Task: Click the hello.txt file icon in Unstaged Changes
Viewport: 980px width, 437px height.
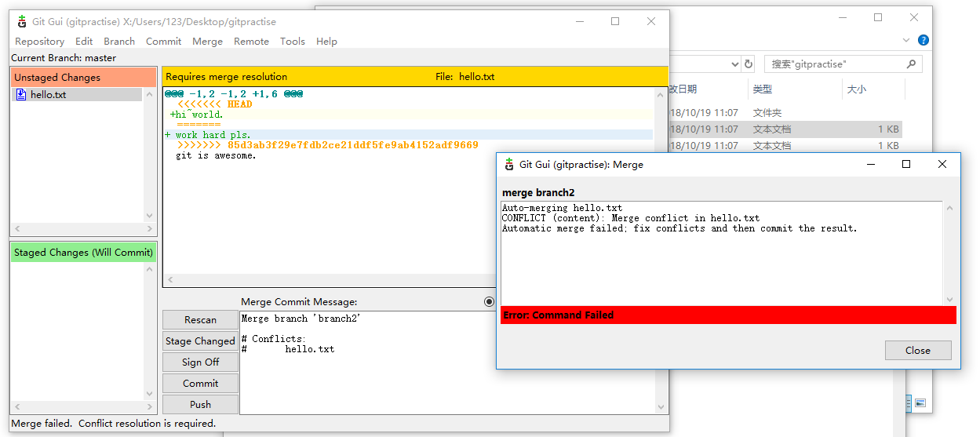Action: point(21,94)
